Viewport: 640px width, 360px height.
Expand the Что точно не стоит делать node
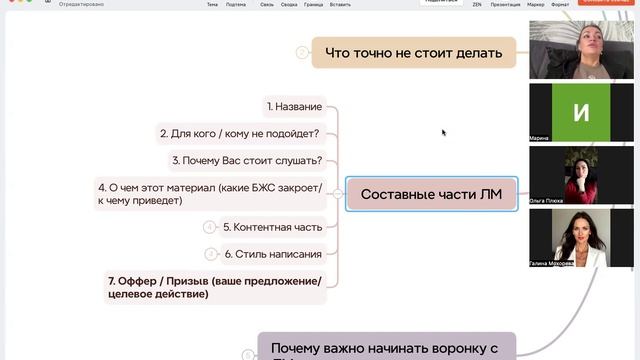pos(302,53)
